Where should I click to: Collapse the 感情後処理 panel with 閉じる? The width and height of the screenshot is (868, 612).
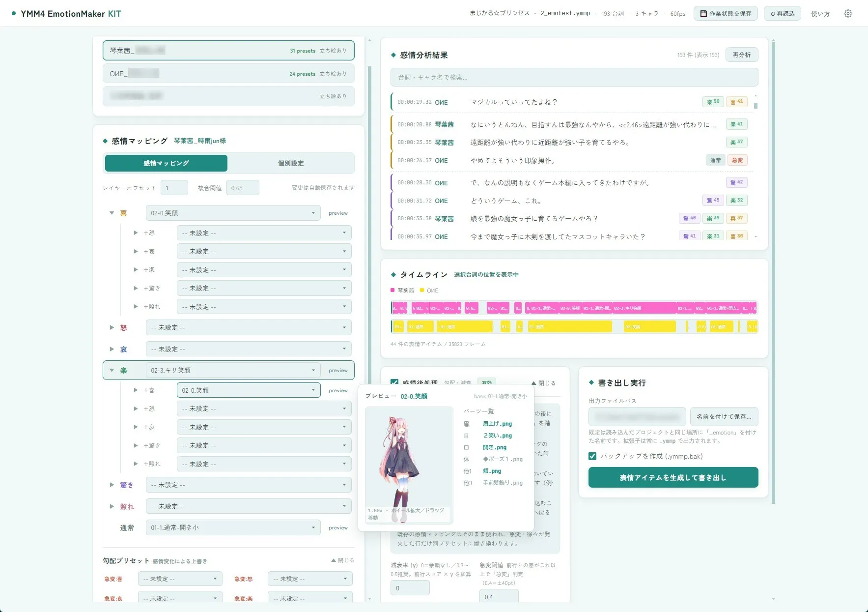click(544, 383)
